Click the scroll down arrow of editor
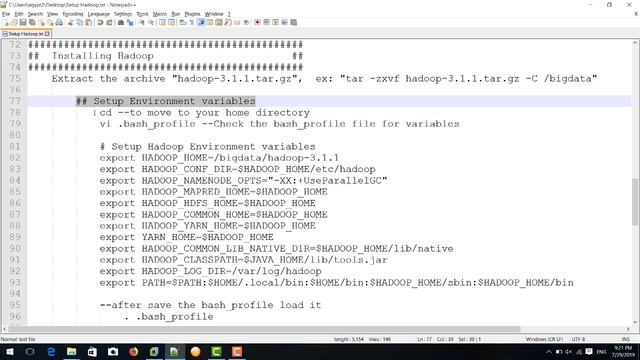 pyautogui.click(x=635, y=322)
